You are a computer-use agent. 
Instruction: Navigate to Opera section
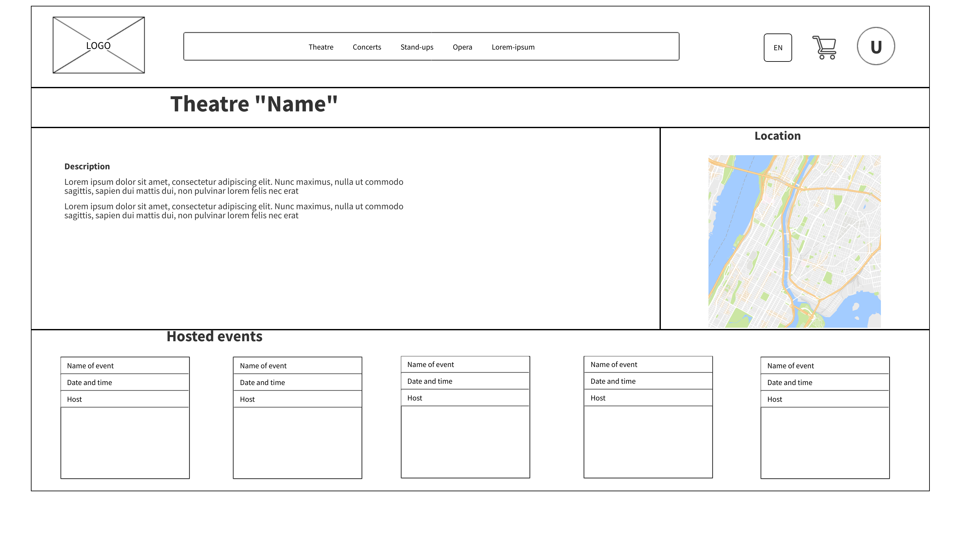pos(462,47)
